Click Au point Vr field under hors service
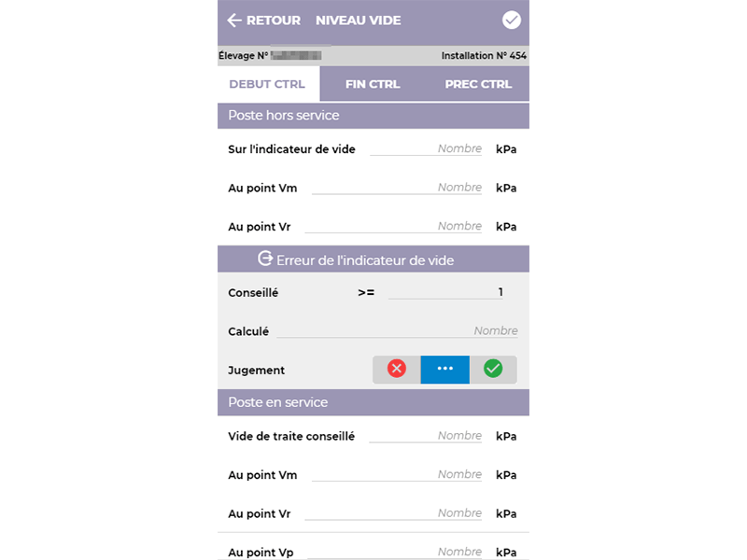 393,226
